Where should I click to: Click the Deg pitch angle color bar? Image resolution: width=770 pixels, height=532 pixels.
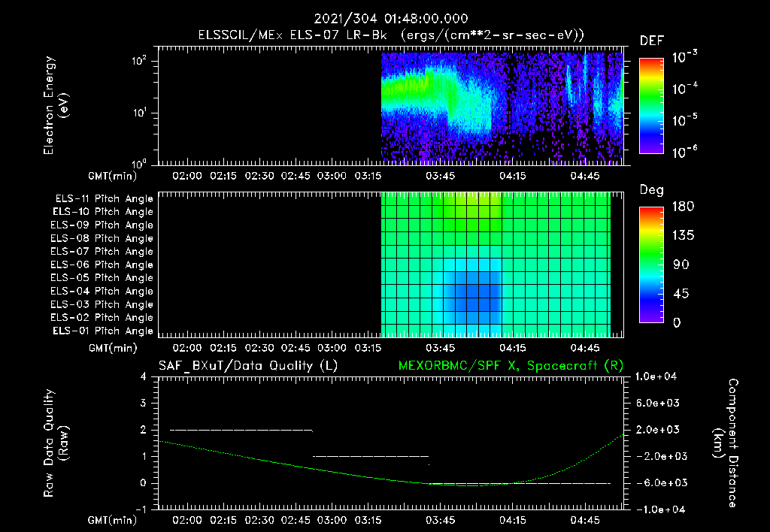point(651,264)
